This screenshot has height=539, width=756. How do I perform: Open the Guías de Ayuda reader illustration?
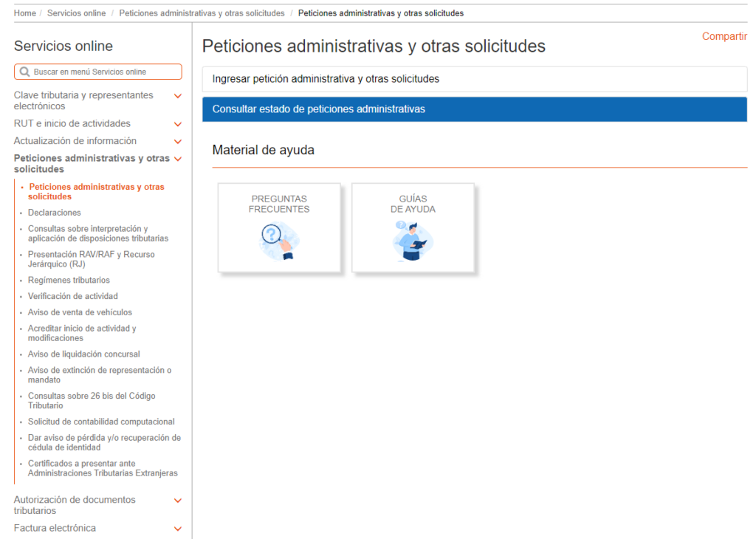click(x=413, y=241)
